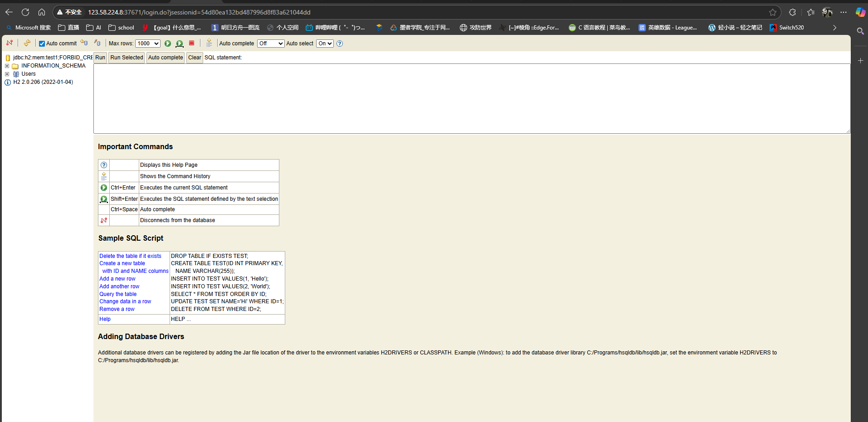Open the toolbar help icon
The width and height of the screenshot is (868, 422).
coord(340,43)
